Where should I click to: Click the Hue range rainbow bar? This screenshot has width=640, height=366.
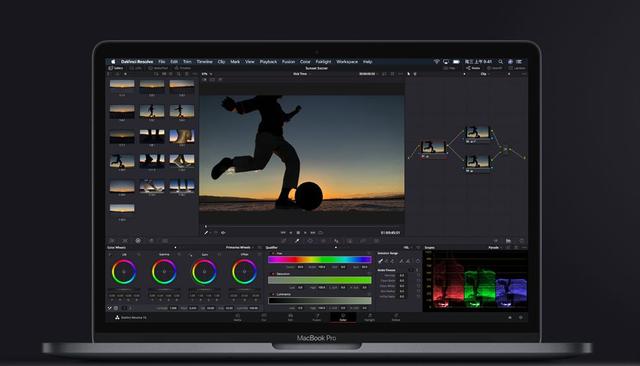(320, 260)
